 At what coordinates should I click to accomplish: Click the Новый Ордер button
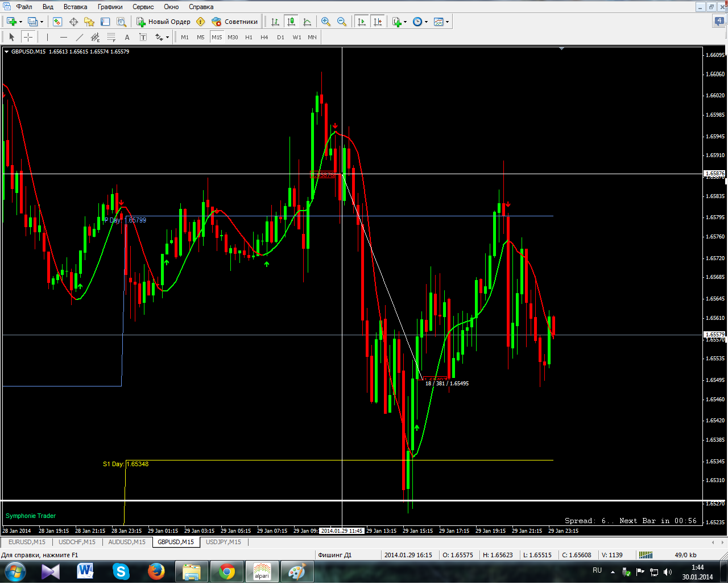(163, 22)
